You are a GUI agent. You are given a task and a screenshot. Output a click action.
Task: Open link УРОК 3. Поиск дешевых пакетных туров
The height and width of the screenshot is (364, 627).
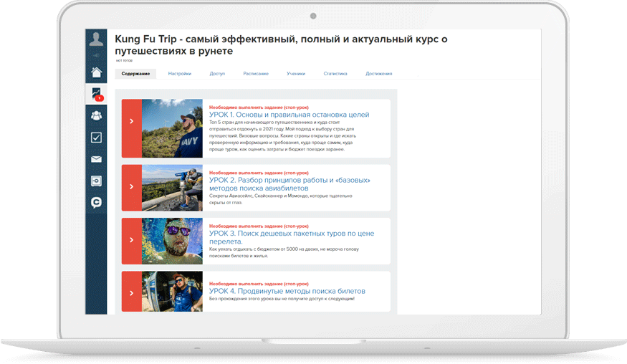(292, 237)
